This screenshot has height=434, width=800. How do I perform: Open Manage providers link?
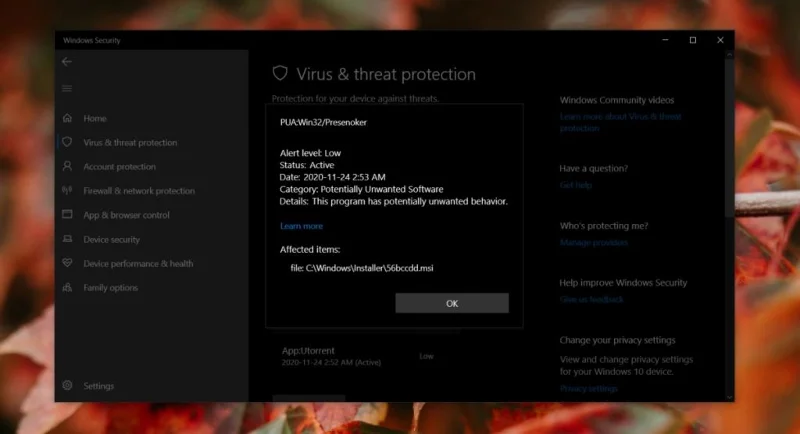tap(593, 243)
